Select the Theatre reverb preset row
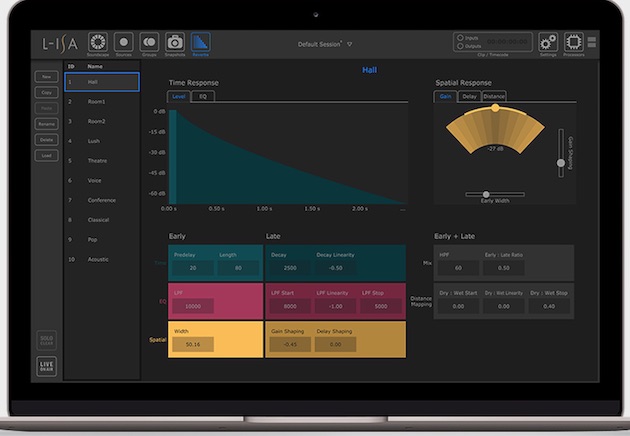The width and height of the screenshot is (630, 436). [97, 160]
